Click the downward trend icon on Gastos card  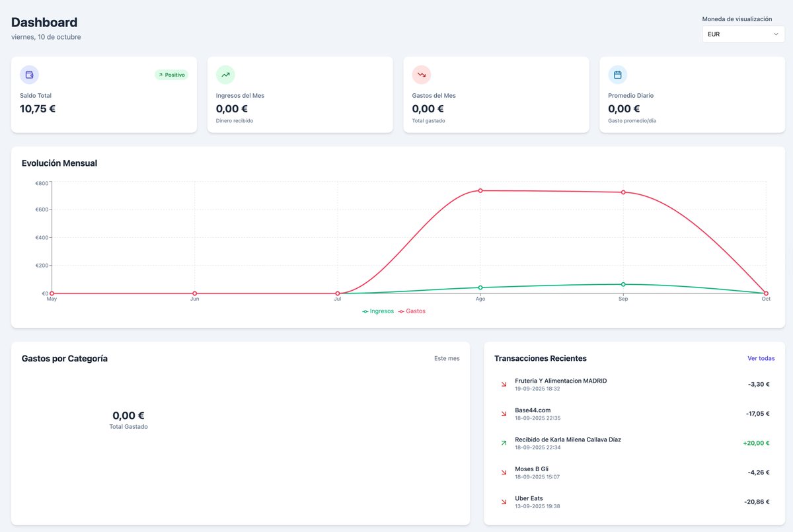pos(422,75)
